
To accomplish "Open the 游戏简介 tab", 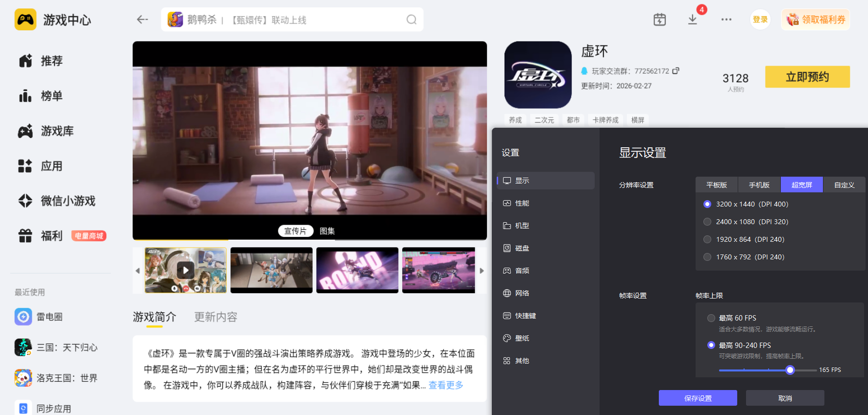I will [x=154, y=317].
